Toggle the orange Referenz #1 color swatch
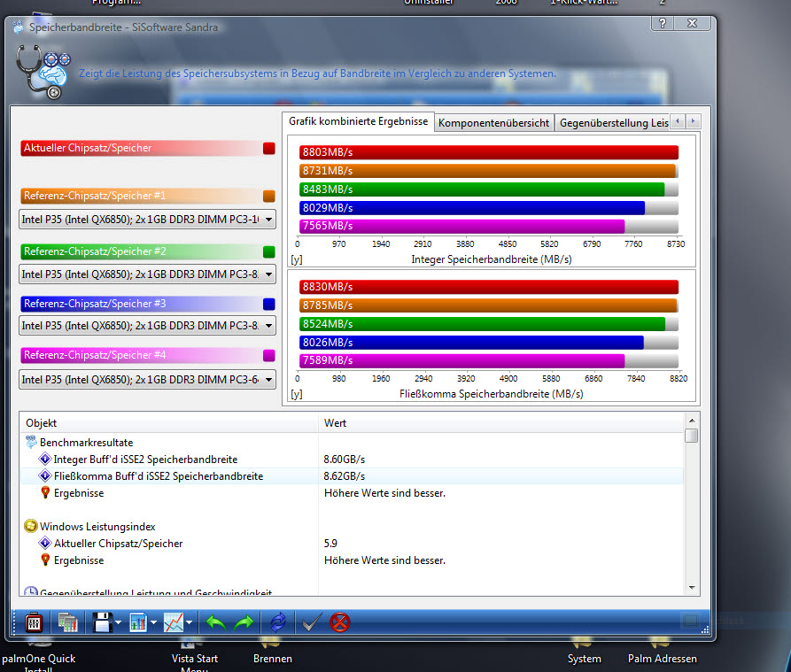791x672 pixels. (269, 196)
